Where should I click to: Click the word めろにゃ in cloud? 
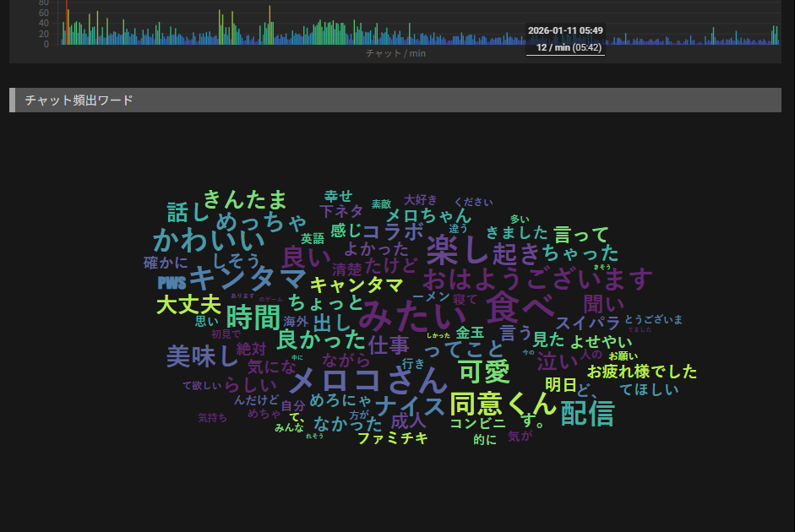(340, 400)
